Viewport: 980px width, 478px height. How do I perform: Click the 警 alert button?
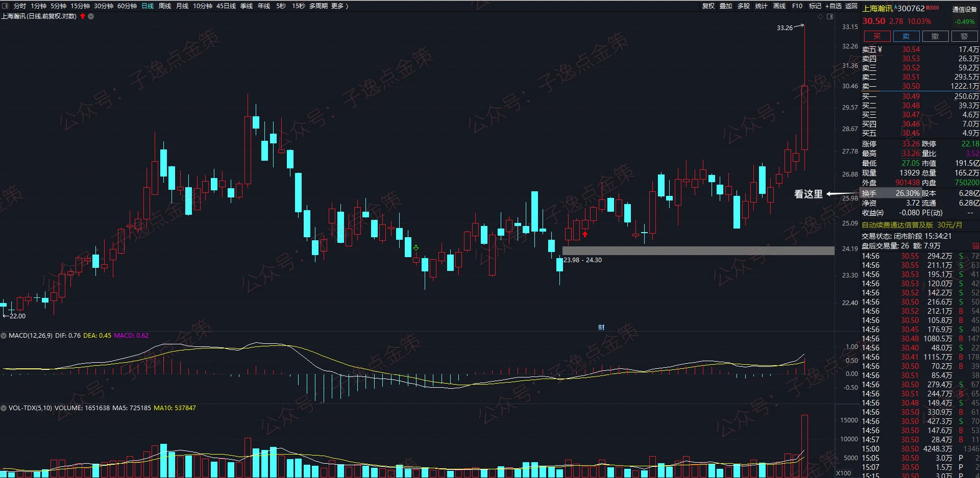tap(964, 36)
